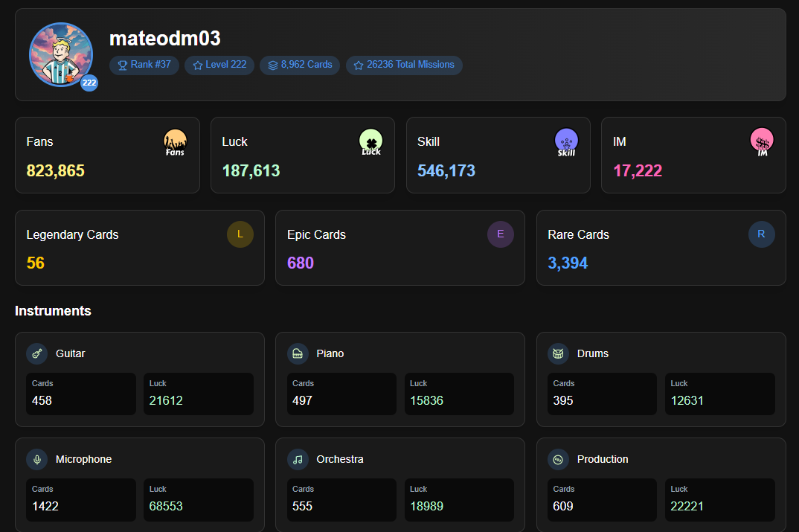Click the green Luck clover icon

tap(371, 142)
